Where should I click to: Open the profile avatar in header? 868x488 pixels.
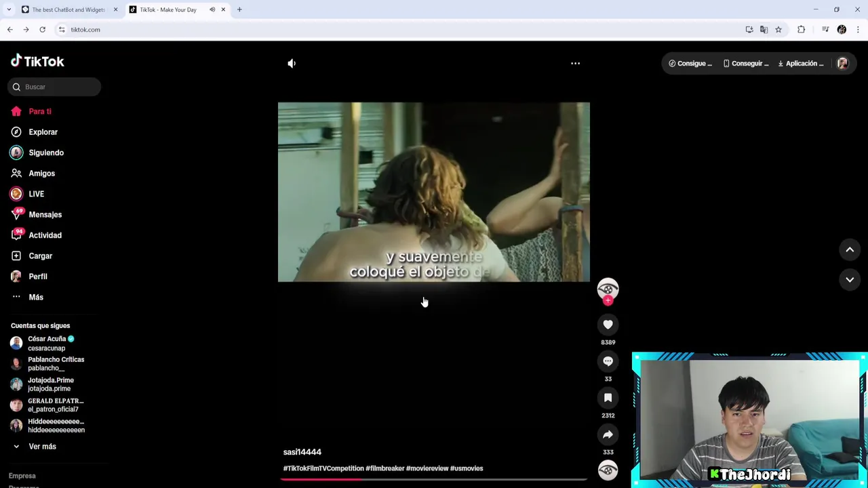click(843, 64)
